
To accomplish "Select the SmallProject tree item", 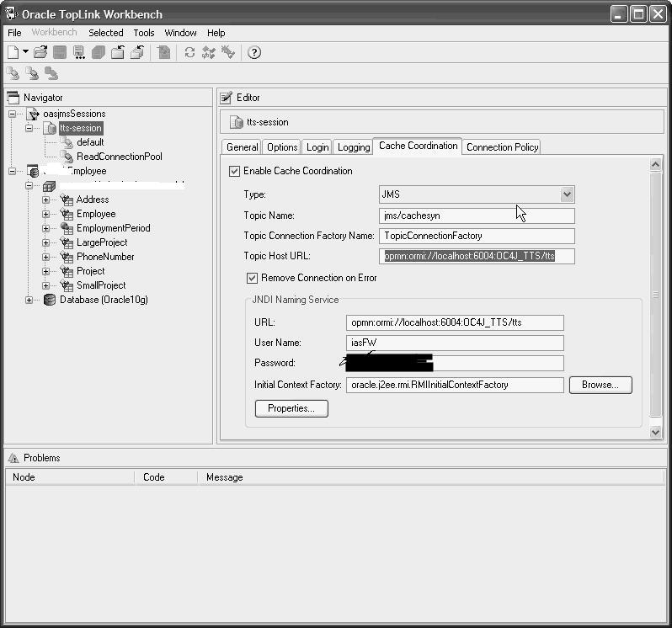I will click(101, 285).
